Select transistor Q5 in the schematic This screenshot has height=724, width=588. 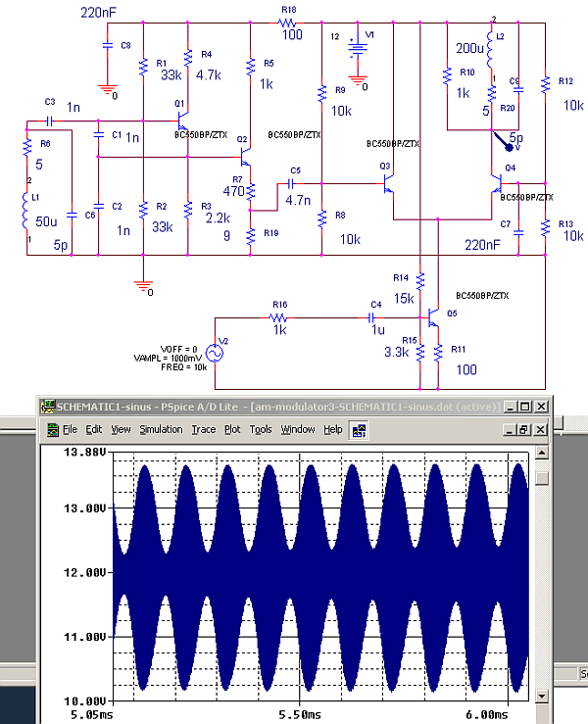(433, 317)
